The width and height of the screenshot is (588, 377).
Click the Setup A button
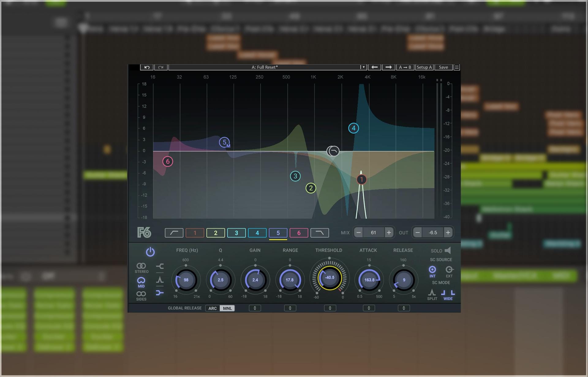(424, 67)
